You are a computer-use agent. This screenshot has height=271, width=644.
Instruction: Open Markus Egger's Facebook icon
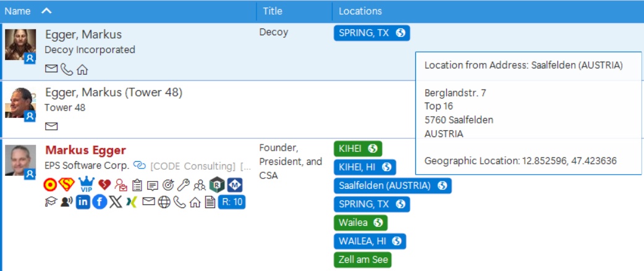coord(100,202)
